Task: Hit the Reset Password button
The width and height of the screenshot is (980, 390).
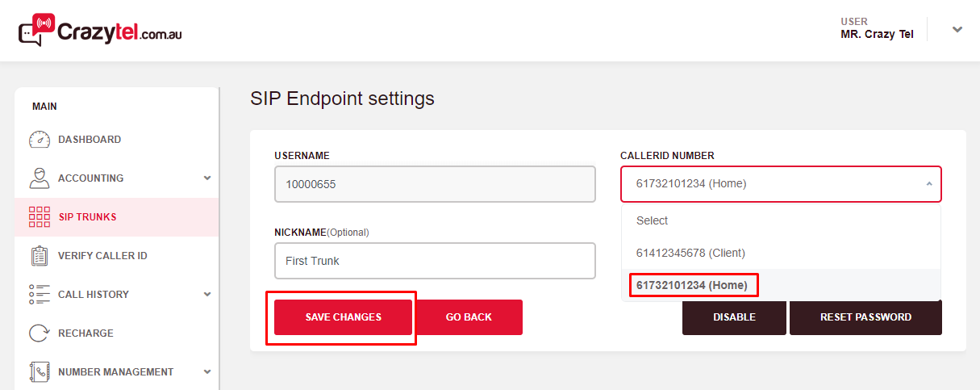Action: pos(865,317)
